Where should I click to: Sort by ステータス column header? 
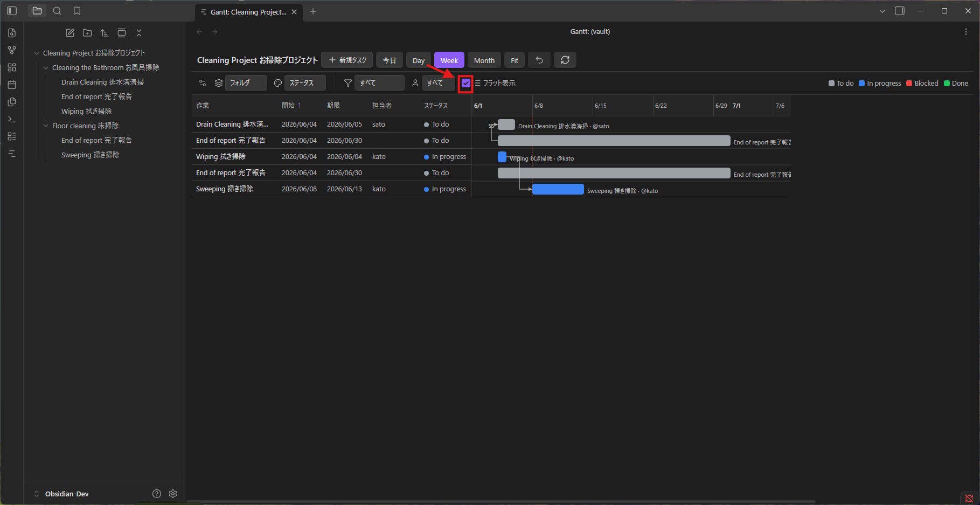pyautogui.click(x=436, y=106)
